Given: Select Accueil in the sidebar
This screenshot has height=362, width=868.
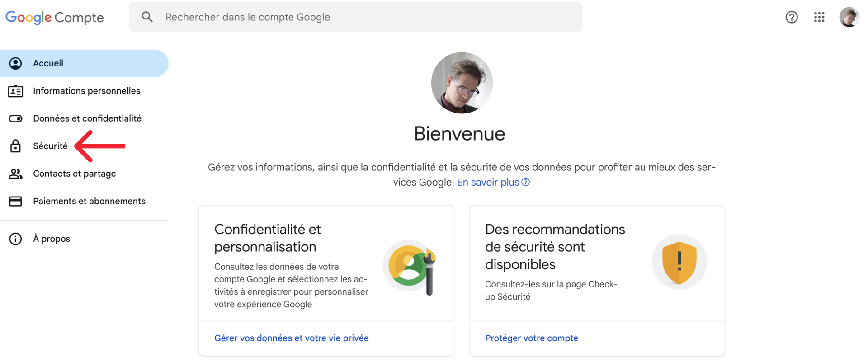Looking at the screenshot, I should [84, 63].
